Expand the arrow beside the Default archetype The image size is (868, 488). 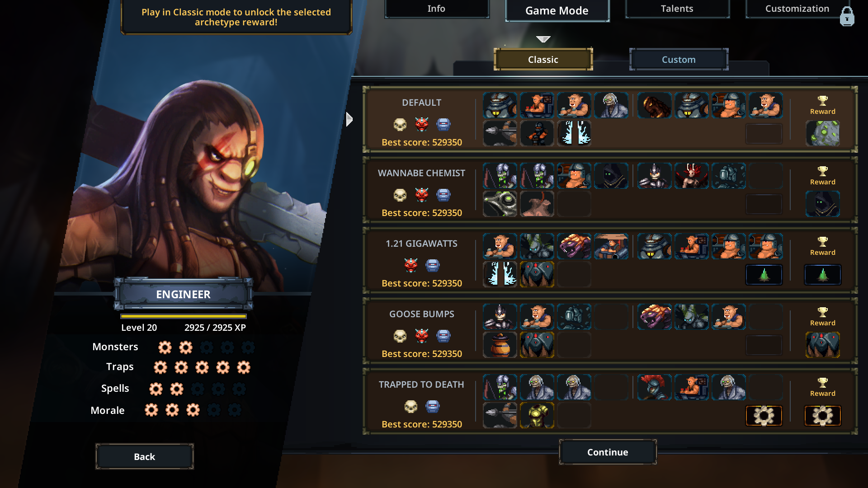(x=349, y=119)
